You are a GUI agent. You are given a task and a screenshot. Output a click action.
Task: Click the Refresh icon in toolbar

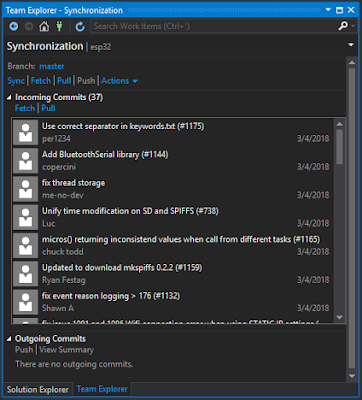(80, 26)
